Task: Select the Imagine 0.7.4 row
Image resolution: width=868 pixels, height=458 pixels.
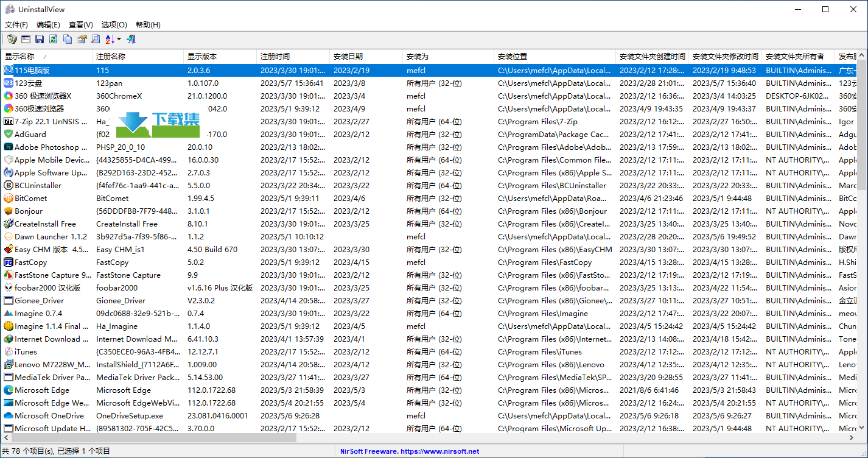Action: click(429, 313)
